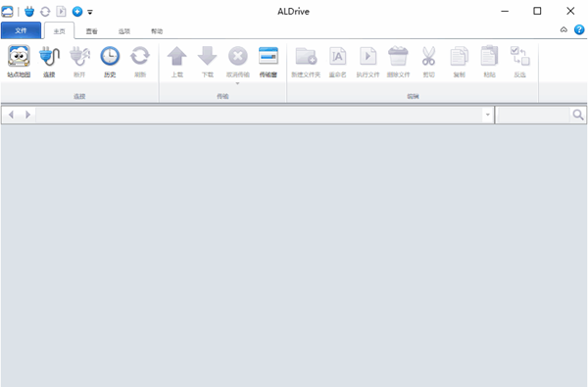Close the ALDrive window

click(x=570, y=11)
